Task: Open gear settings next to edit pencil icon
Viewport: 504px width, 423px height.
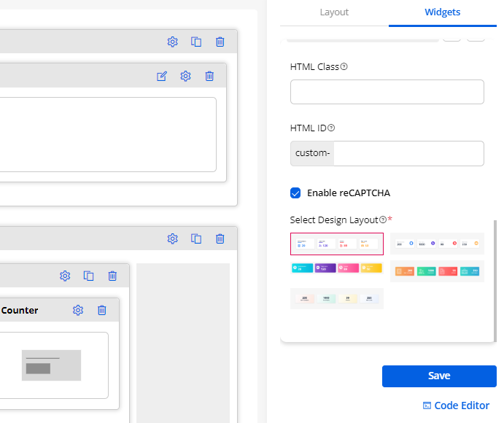Action: (x=185, y=76)
